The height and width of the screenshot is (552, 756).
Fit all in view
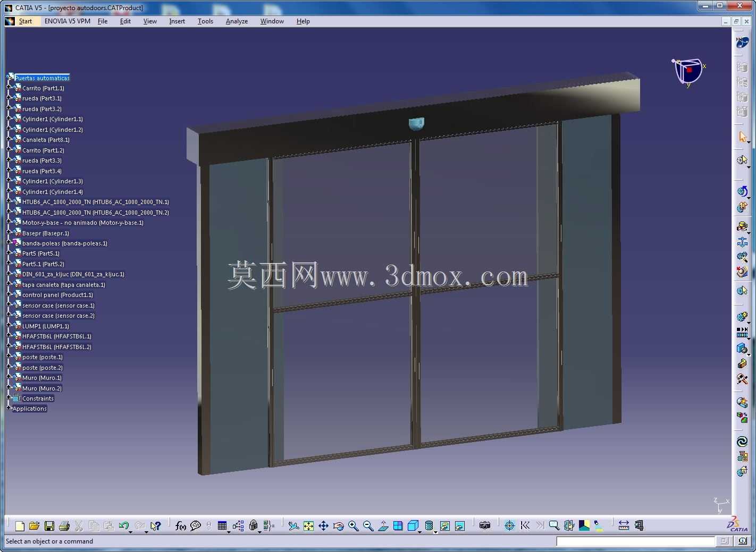308,526
